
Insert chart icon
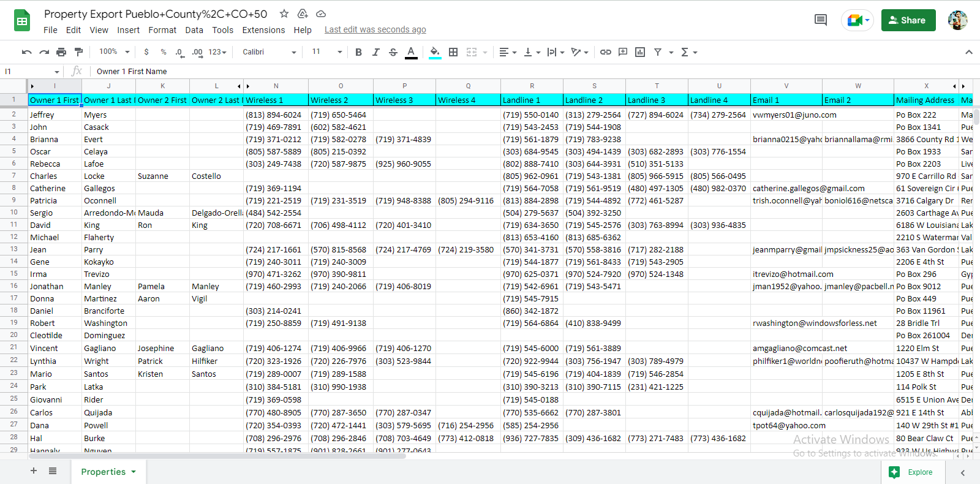[640, 52]
